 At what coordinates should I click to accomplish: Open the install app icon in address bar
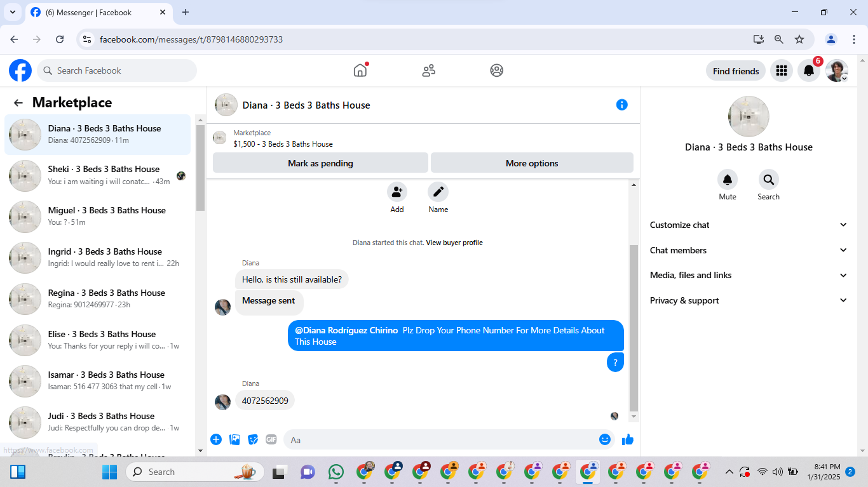pos(759,39)
